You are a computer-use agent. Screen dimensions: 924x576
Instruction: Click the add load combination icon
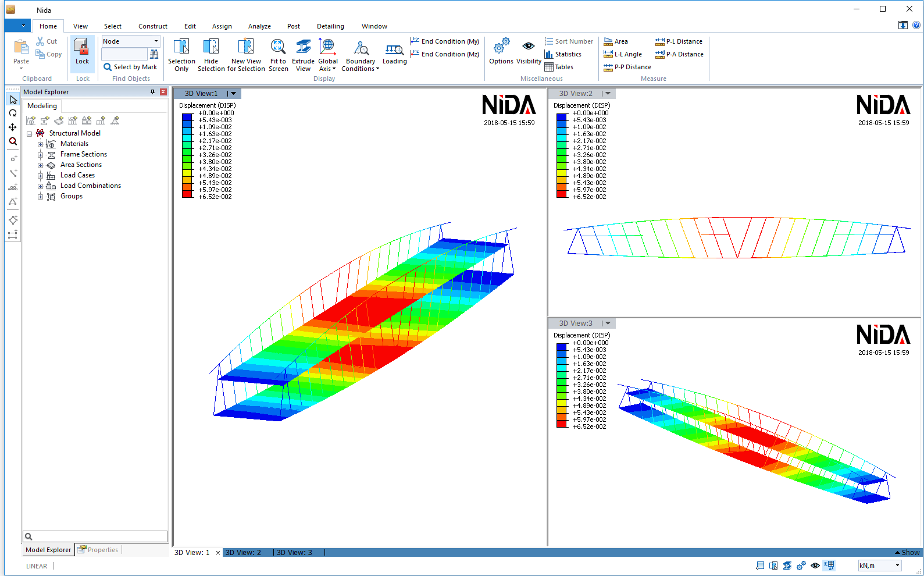[x=87, y=120]
